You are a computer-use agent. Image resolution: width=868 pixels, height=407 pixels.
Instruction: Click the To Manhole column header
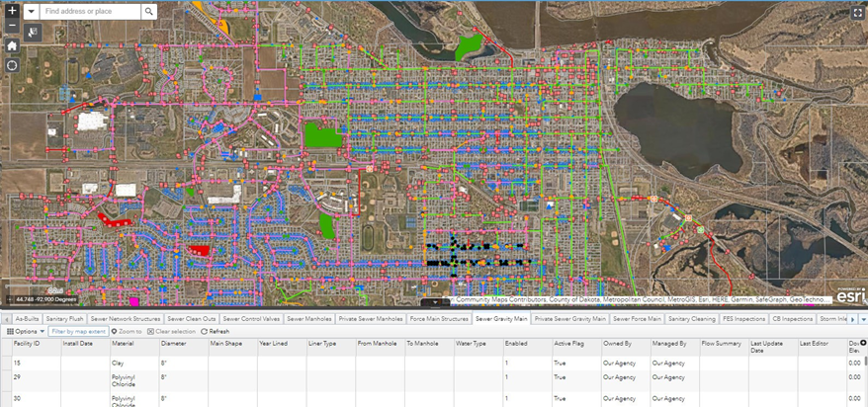[430, 347]
